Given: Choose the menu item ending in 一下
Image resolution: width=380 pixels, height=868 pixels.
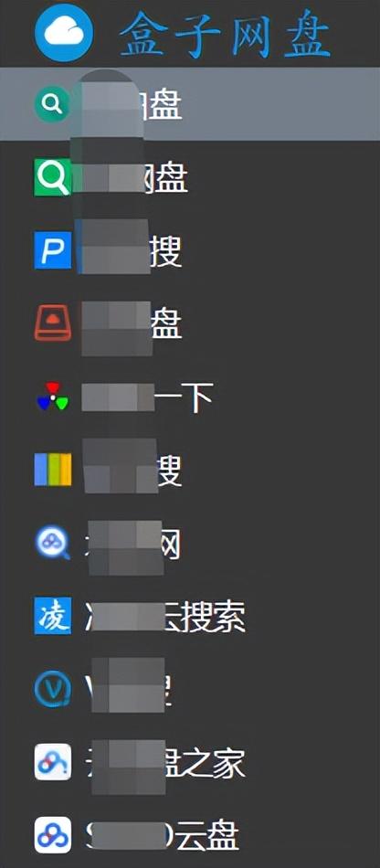Looking at the screenshot, I should 190,397.
